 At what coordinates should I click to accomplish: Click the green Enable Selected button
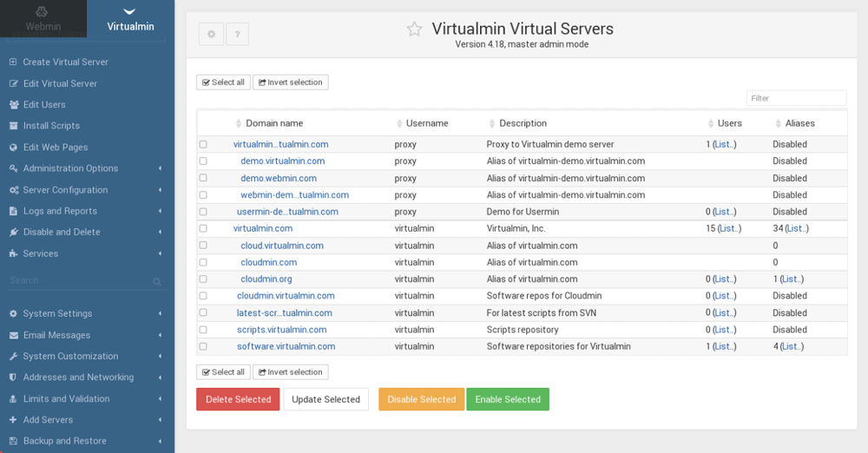click(508, 399)
